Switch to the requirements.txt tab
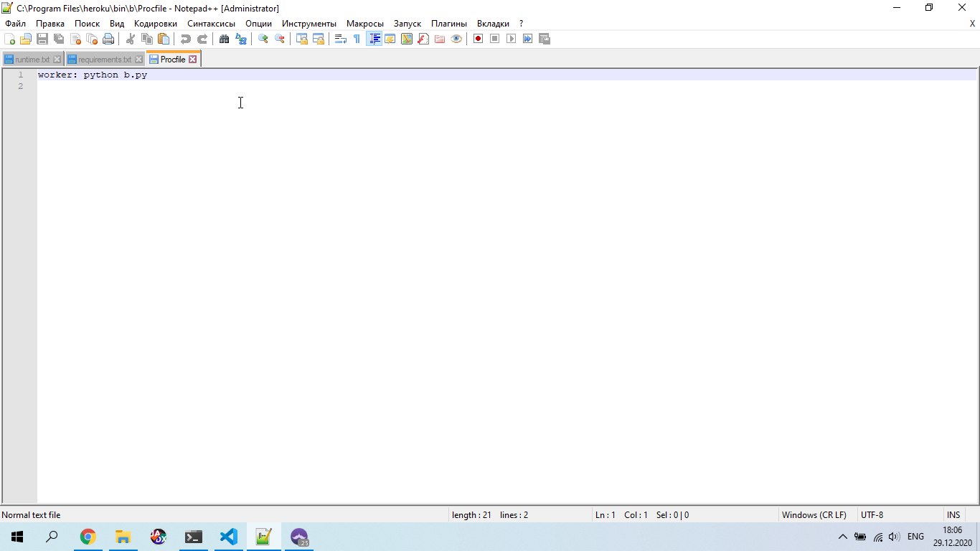The width and height of the screenshot is (980, 551). pyautogui.click(x=105, y=60)
